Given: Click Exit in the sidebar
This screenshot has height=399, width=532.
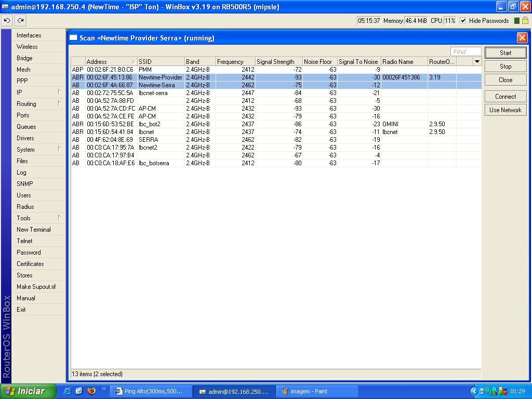Looking at the screenshot, I should tap(38, 310).
